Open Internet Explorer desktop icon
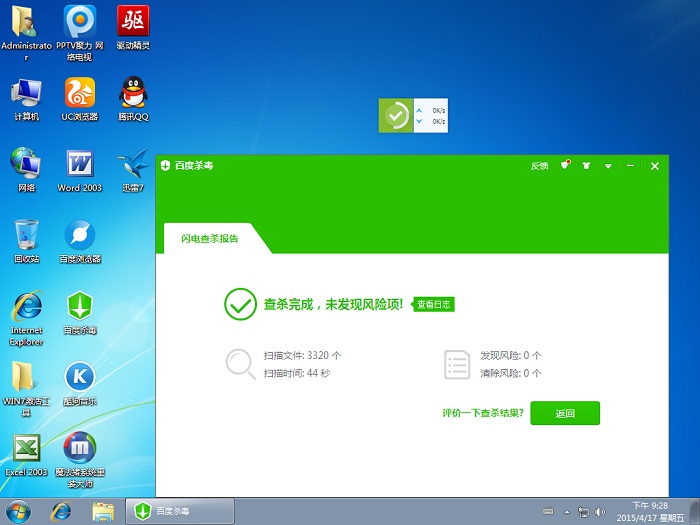Viewport: 700px width, 525px height. tap(26, 318)
